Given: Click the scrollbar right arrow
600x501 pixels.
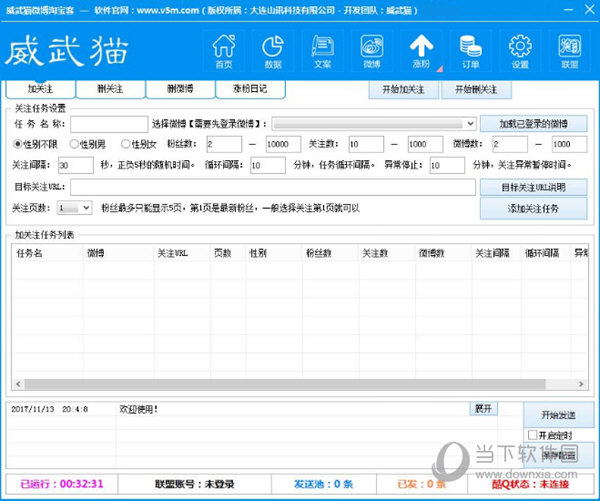Looking at the screenshot, I should 581,384.
